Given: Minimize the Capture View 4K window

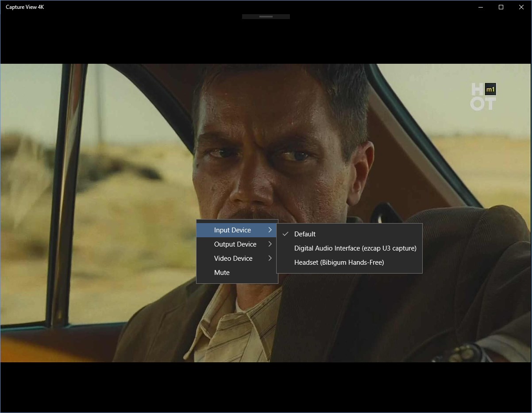Looking at the screenshot, I should [x=481, y=7].
